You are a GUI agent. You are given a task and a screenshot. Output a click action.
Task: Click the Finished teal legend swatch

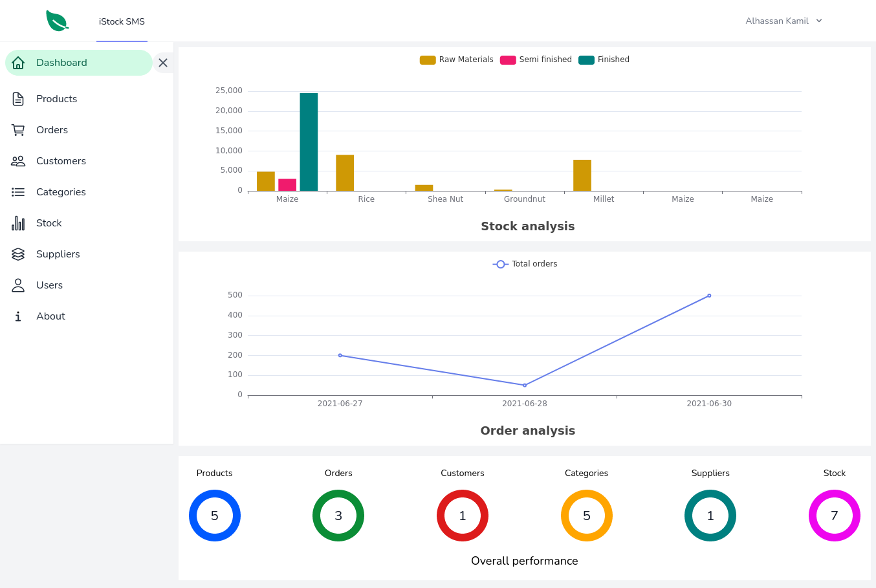point(586,60)
